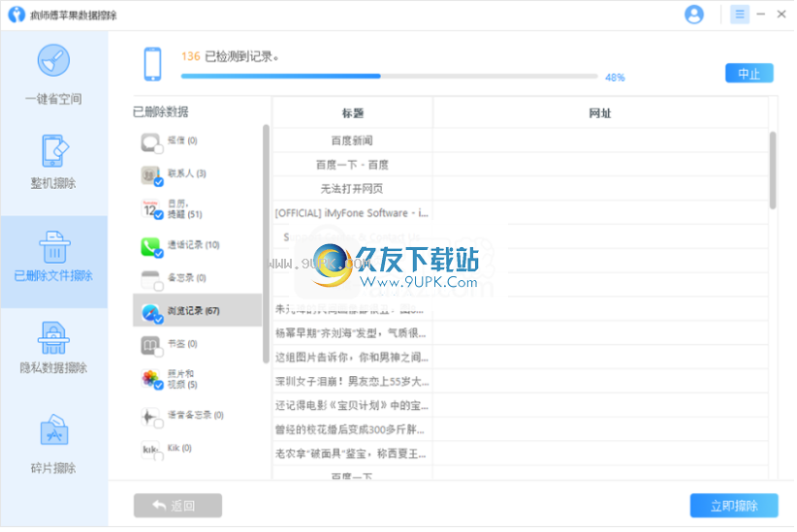Click the 已删除数据 list heading
Viewport: 797px width, 532px height.
(161, 112)
